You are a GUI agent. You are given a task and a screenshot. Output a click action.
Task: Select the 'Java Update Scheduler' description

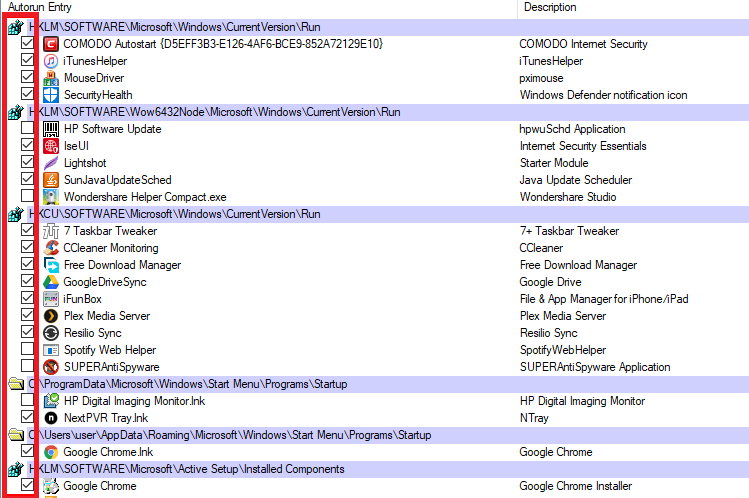click(x=576, y=180)
